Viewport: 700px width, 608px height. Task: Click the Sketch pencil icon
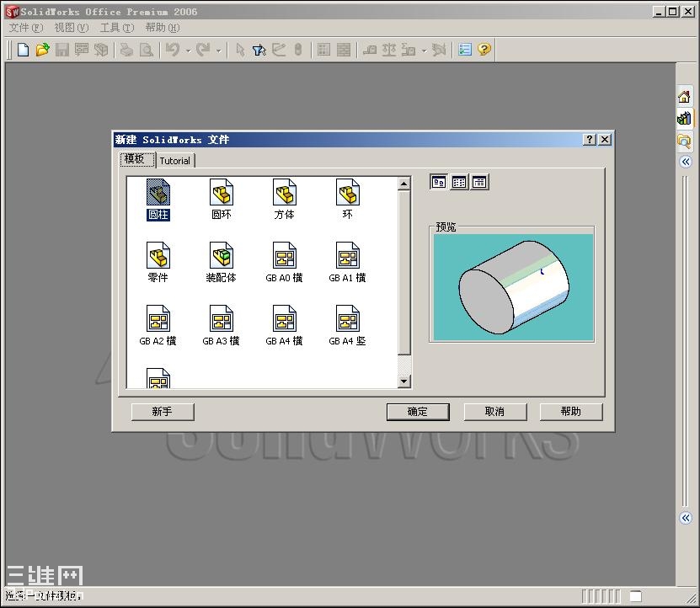pos(279,50)
